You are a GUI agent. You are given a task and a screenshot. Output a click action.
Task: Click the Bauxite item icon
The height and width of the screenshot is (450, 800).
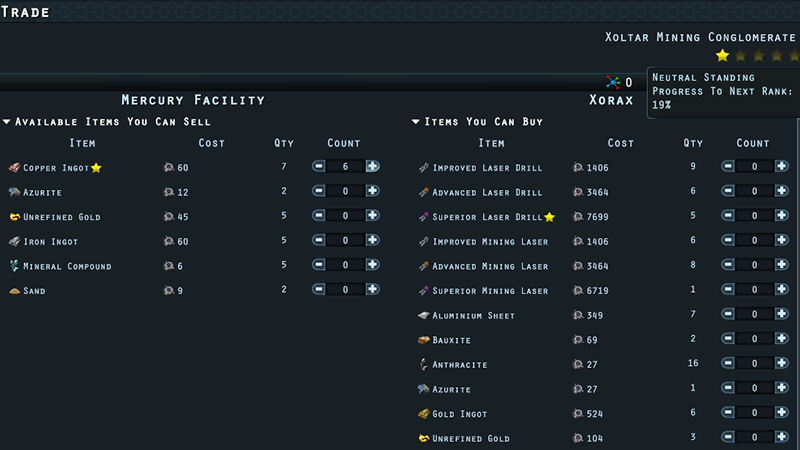coord(424,340)
